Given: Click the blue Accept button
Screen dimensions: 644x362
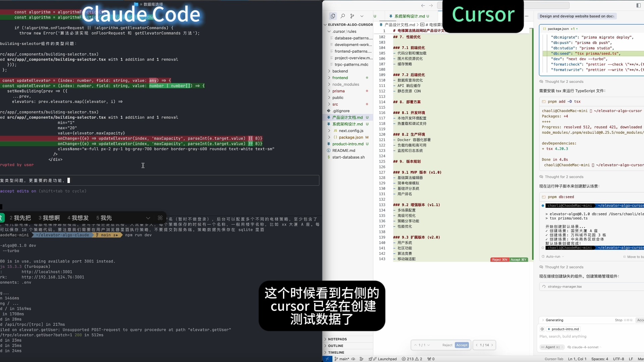Looking at the screenshot, I should coord(462,345).
